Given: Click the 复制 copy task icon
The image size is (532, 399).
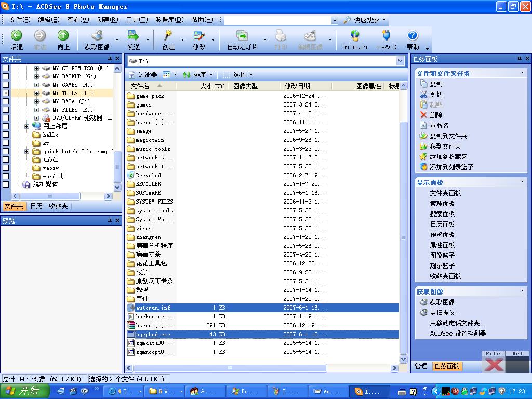Looking at the screenshot, I should tap(423, 84).
